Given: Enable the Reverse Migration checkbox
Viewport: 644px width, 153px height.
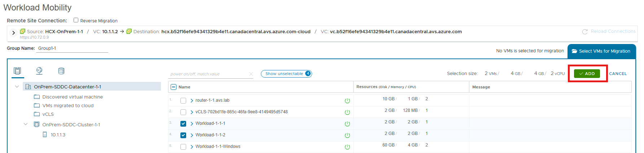Looking at the screenshot, I should pyautogui.click(x=76, y=20).
